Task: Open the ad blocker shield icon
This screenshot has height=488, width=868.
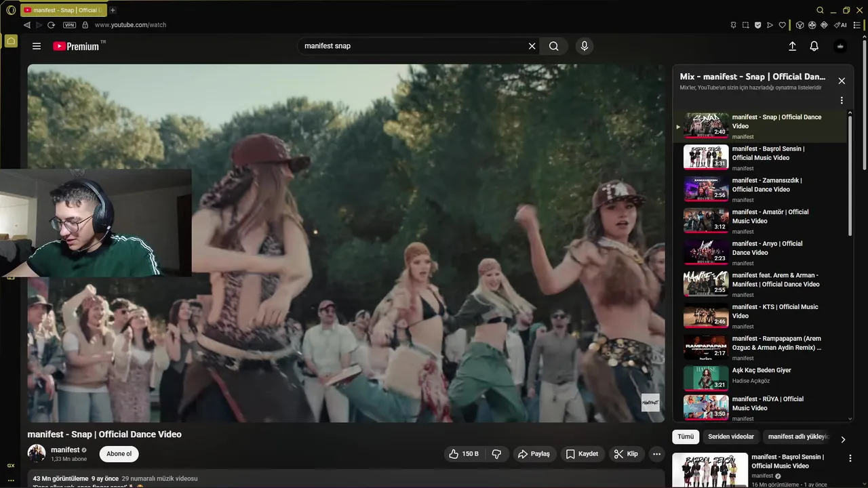Action: coord(757,25)
